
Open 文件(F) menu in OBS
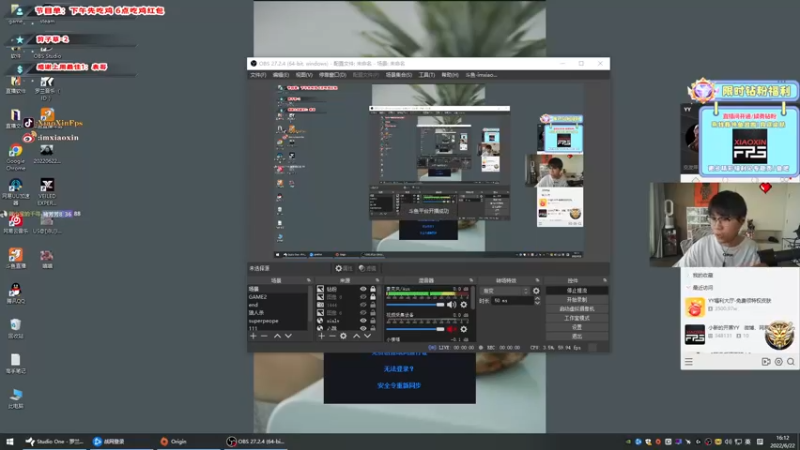258,75
